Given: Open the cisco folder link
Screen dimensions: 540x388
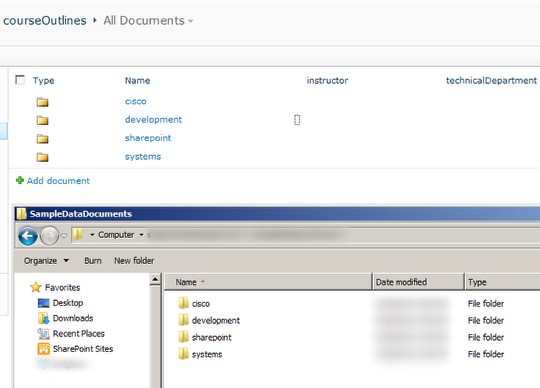Looking at the screenshot, I should (136, 101).
